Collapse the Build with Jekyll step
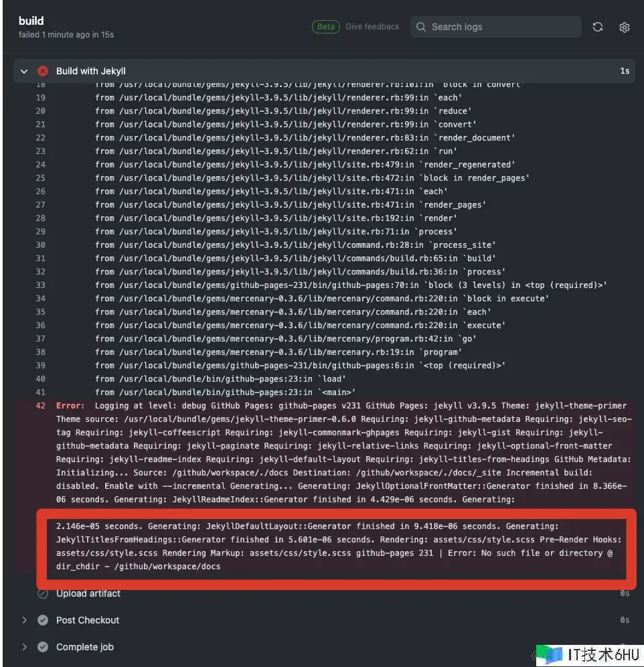This screenshot has height=667, width=644. pos(25,71)
